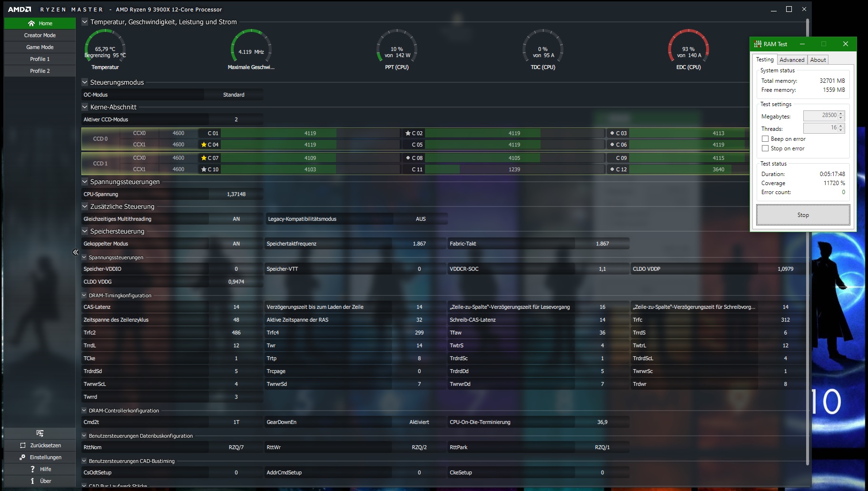This screenshot has width=868, height=491.
Task: Click the Trfc value "312"
Action: pyautogui.click(x=785, y=320)
